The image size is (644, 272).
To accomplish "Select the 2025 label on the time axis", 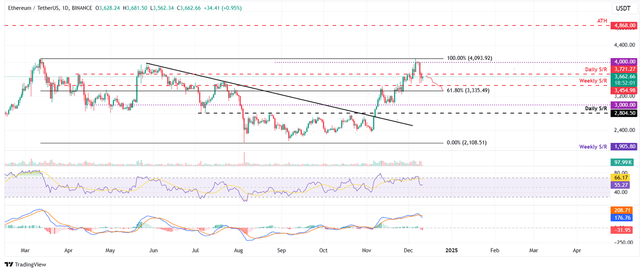I will [x=452, y=250].
